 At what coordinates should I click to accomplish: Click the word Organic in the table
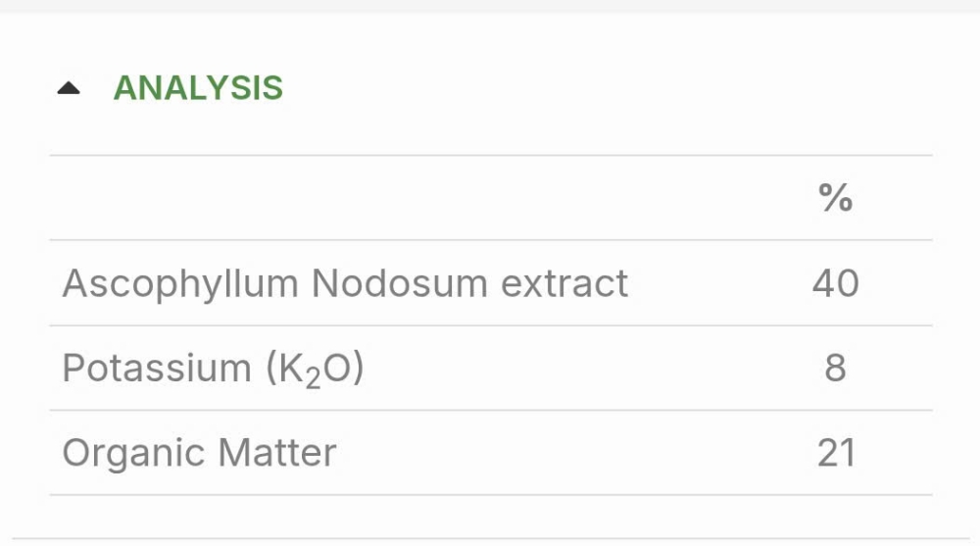click(x=133, y=454)
